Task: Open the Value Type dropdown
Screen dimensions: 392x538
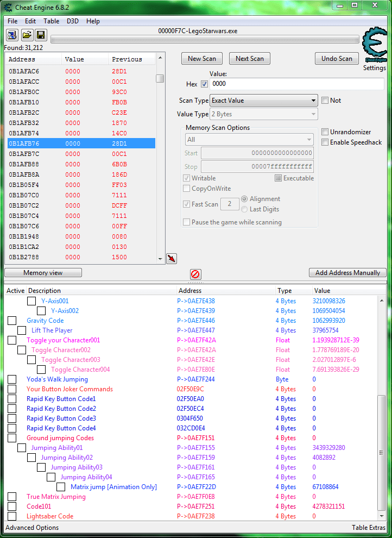Action: tap(263, 114)
